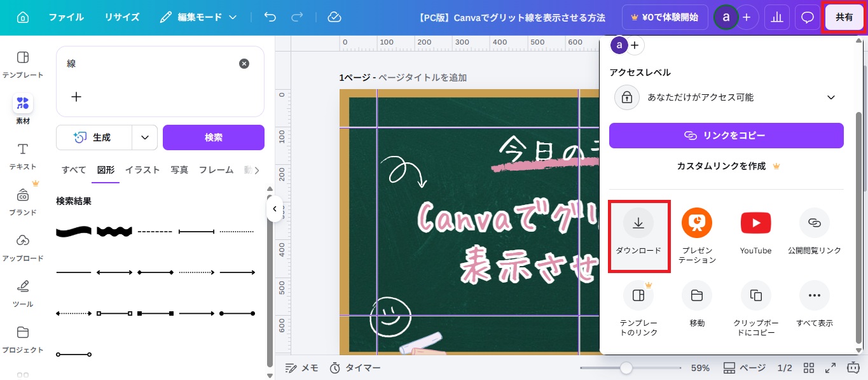This screenshot has width=868, height=380.
Task: Click the 移動 folder icon
Action: (697, 295)
